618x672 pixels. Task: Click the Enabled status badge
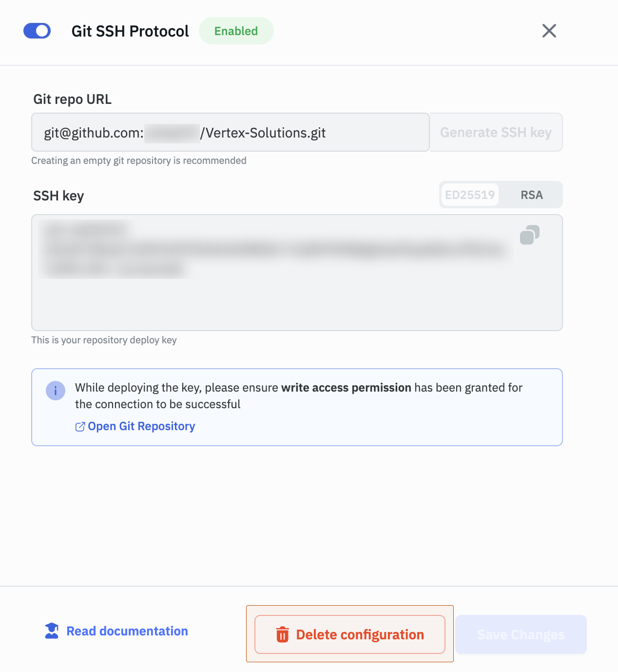tap(236, 30)
